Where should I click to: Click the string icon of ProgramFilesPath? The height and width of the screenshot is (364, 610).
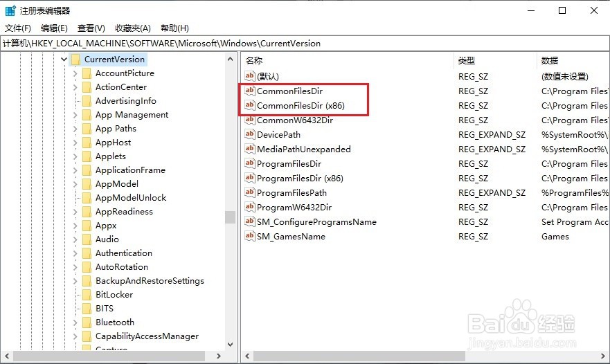click(249, 192)
